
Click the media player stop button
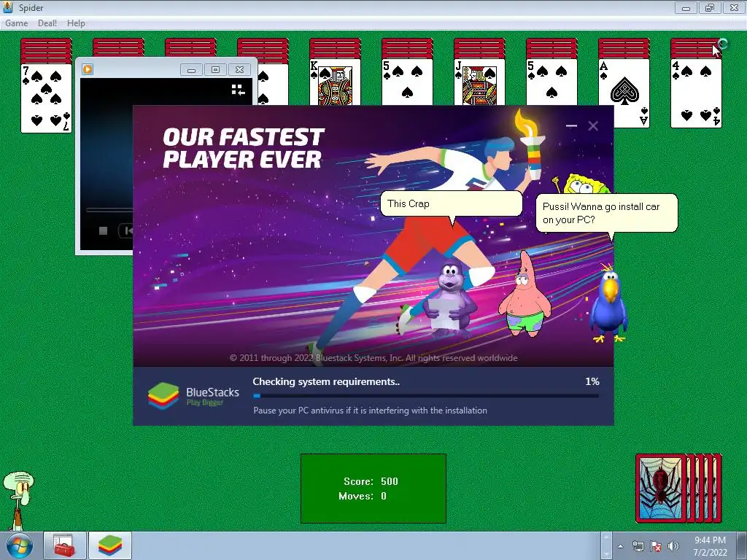tap(103, 231)
